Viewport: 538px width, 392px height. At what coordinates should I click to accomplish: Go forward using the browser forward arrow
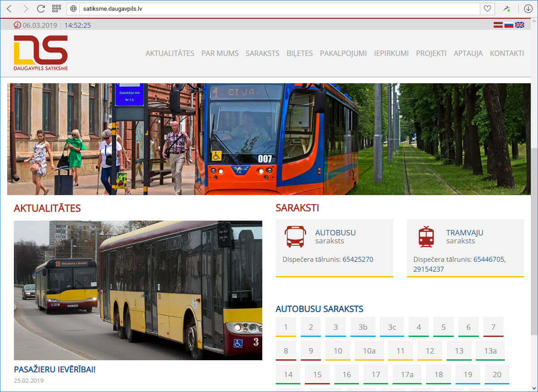pos(26,9)
